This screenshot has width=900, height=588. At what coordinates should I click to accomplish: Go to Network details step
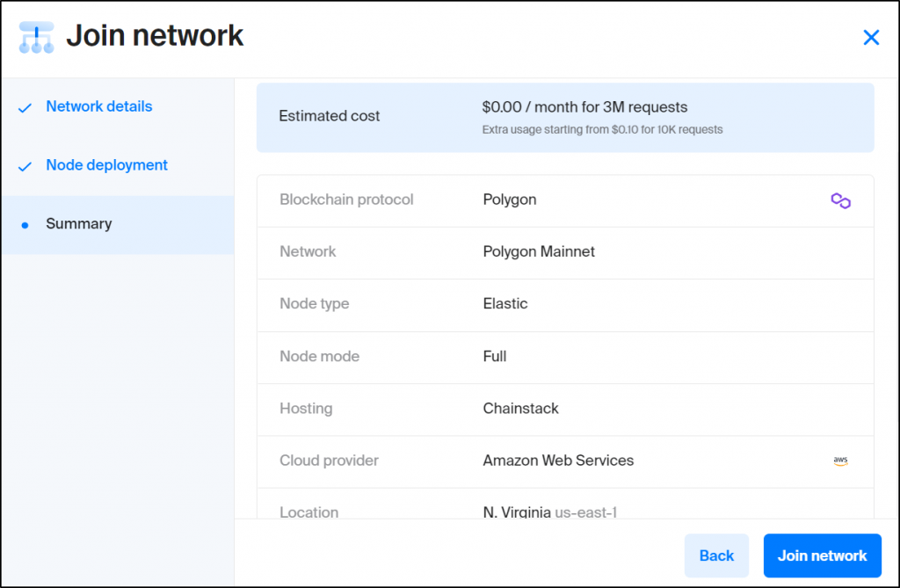98,106
